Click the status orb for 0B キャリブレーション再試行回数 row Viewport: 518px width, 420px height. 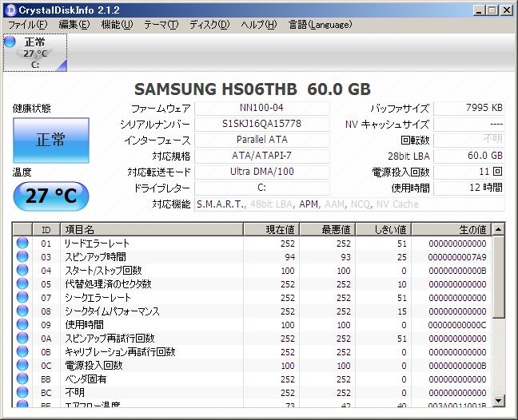22,351
